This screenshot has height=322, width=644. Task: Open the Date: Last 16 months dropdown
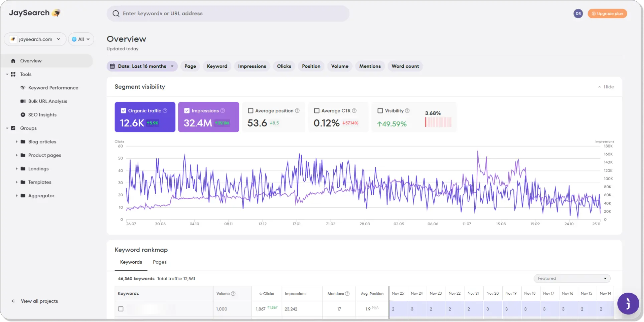click(142, 66)
